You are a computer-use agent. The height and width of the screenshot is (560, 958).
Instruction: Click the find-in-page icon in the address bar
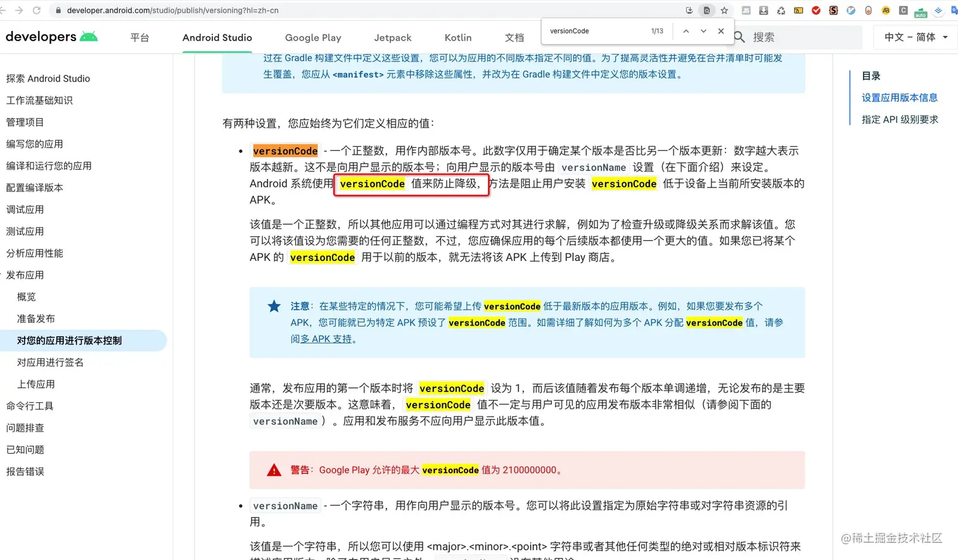(x=706, y=10)
